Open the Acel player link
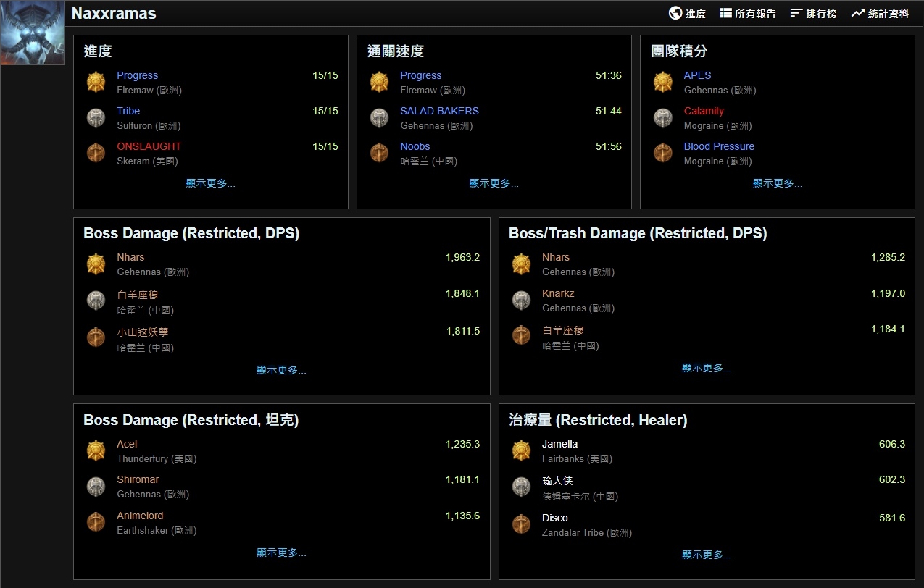The height and width of the screenshot is (588, 924). pyautogui.click(x=127, y=444)
